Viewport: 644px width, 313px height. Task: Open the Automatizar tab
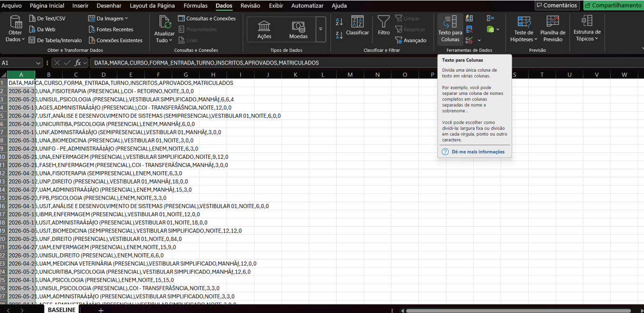(307, 6)
